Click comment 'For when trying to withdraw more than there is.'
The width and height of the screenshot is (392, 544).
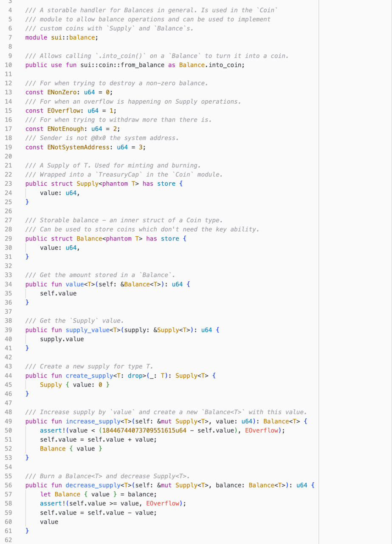118,119
